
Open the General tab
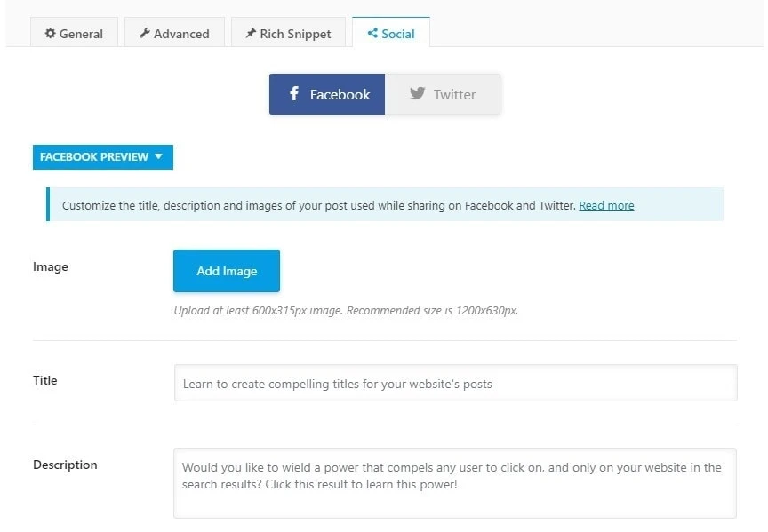(74, 32)
